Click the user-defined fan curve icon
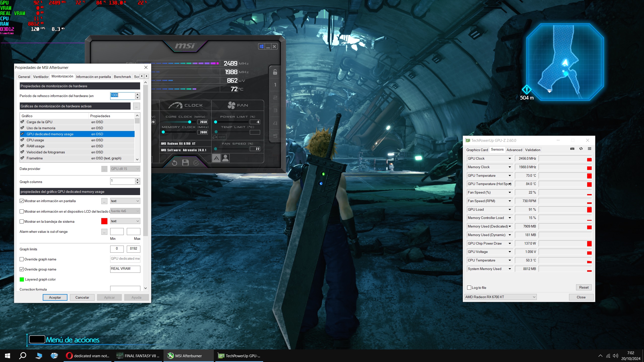 point(225,158)
